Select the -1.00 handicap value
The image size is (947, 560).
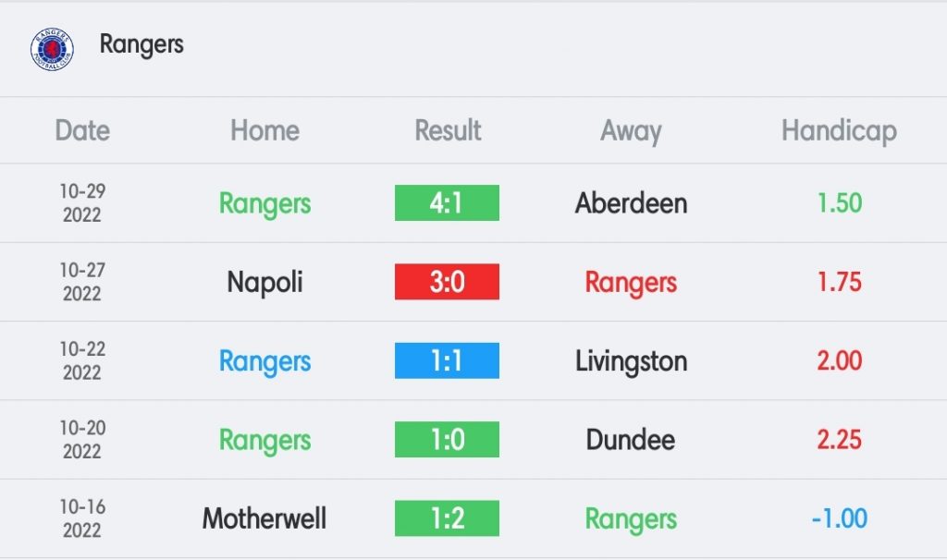pos(840,519)
